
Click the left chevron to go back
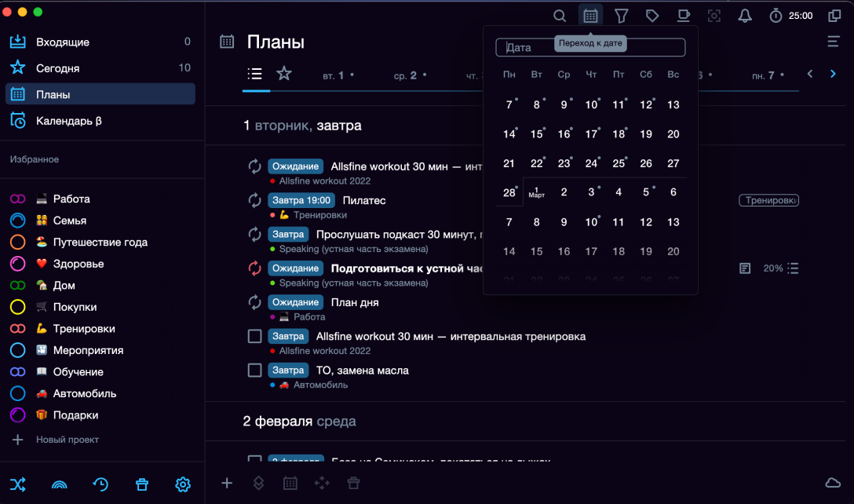click(809, 73)
